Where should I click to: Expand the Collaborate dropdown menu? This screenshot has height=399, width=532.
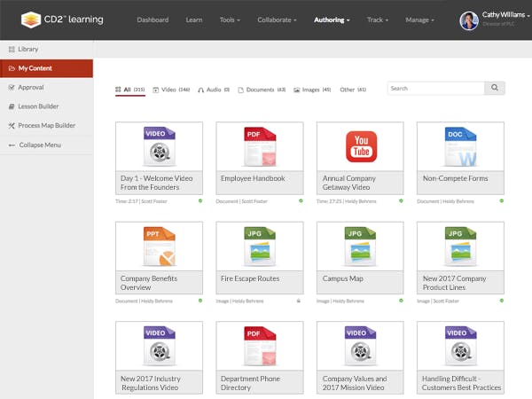[x=277, y=20]
